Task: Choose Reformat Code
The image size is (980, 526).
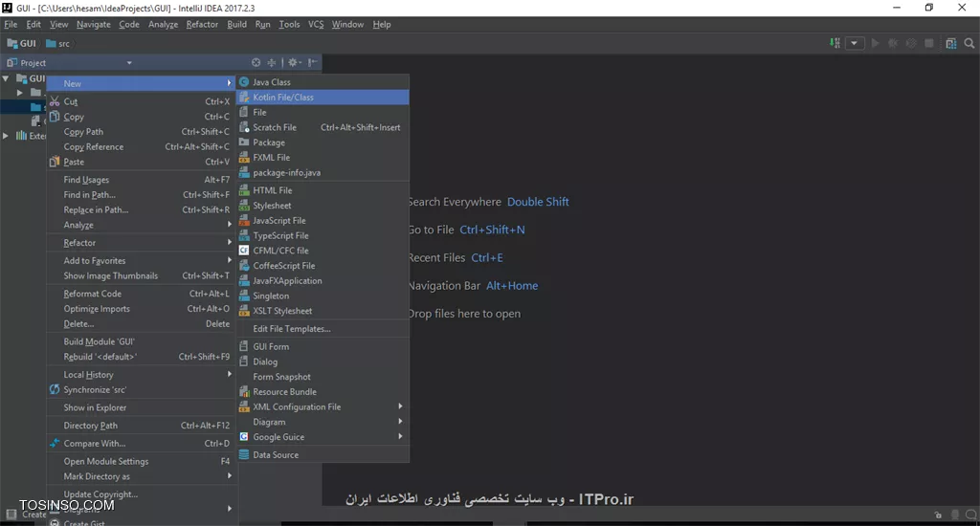Action: (x=141, y=294)
